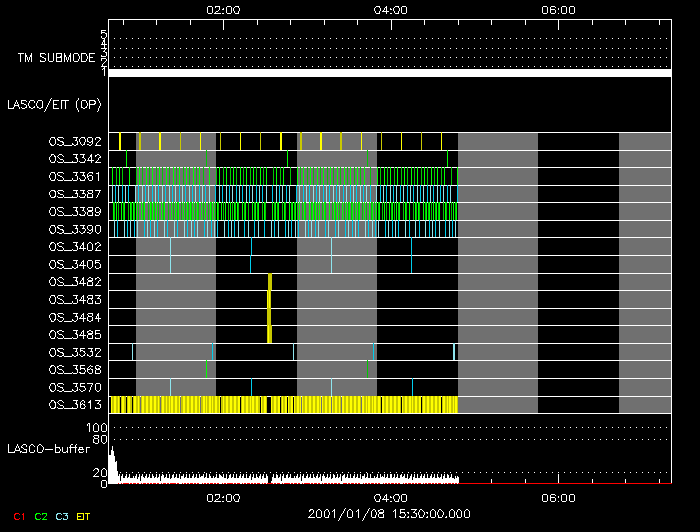Select the EIT legend label
The width and height of the screenshot is (700, 532).
[86, 516]
